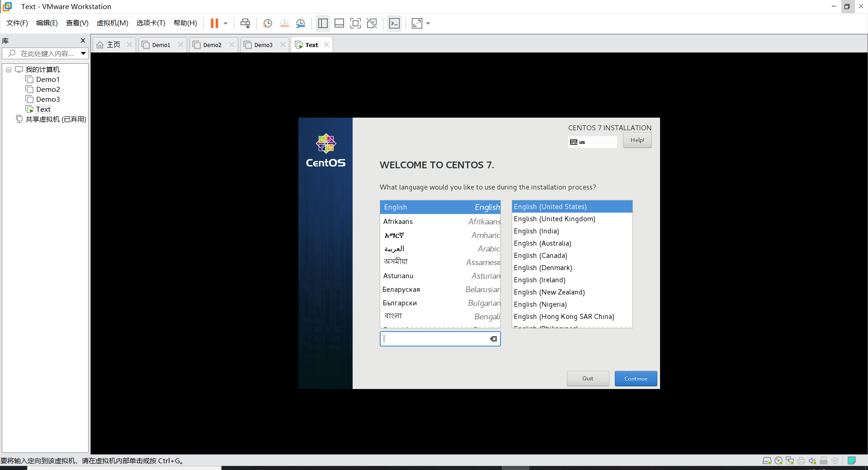Collapse the 我的计算机 tree node
This screenshot has width=868, height=470.
click(9, 70)
